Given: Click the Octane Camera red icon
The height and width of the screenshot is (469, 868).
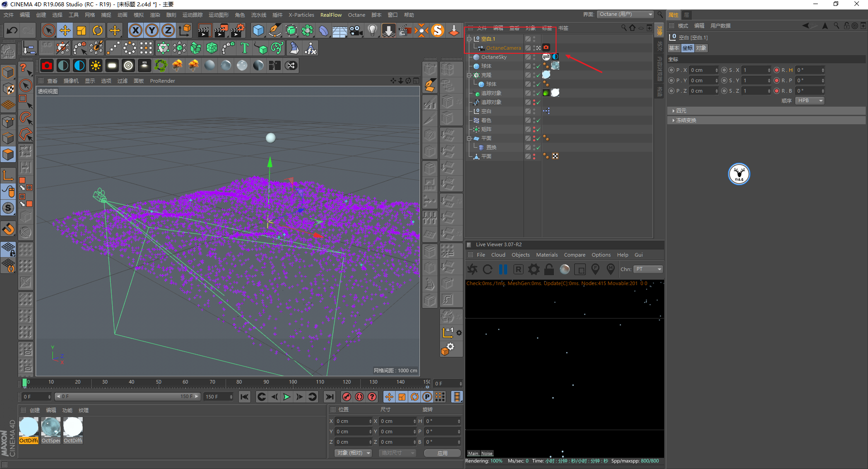Looking at the screenshot, I should [x=47, y=66].
